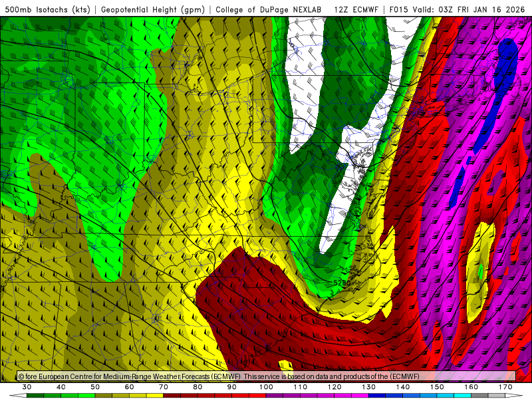Click the "130" value on the color scale
This screenshot has height=399, width=532.
[369, 387]
